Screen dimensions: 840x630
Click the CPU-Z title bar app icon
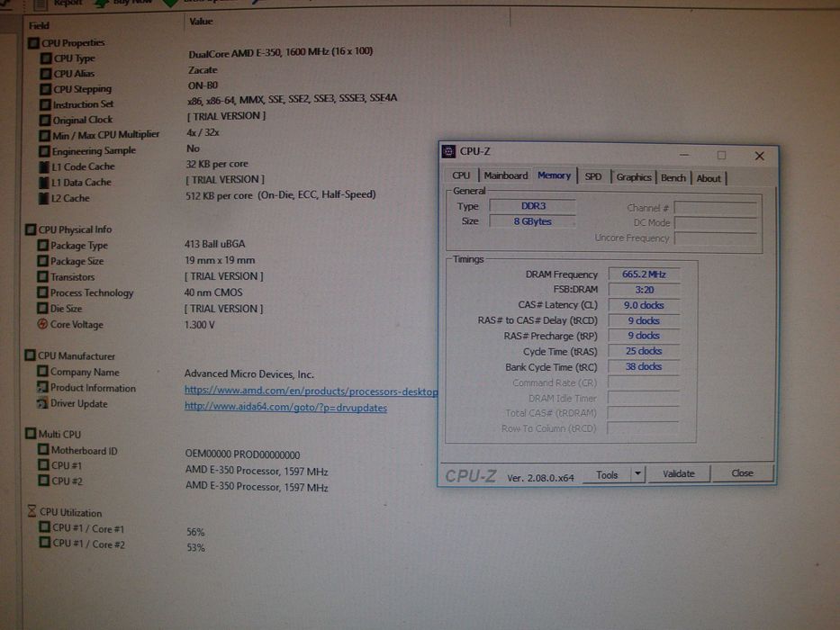tap(448, 151)
